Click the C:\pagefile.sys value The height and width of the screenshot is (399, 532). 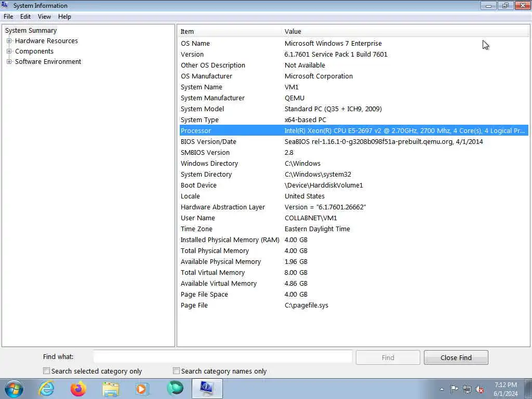[x=307, y=305]
